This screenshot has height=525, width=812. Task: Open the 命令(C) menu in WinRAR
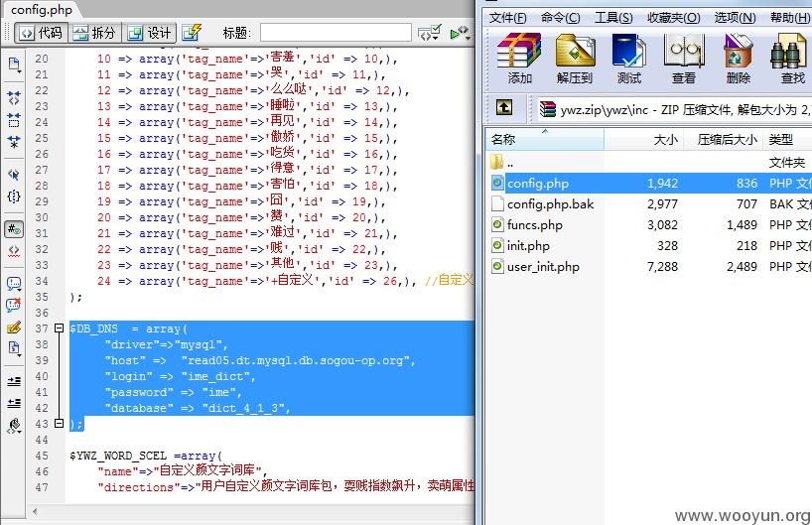(560, 18)
